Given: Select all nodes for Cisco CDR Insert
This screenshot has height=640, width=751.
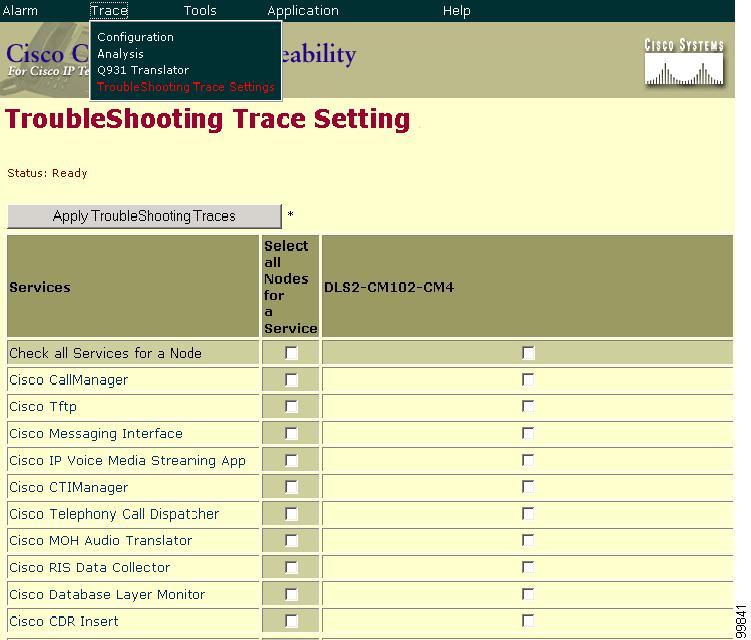Looking at the screenshot, I should tap(291, 621).
